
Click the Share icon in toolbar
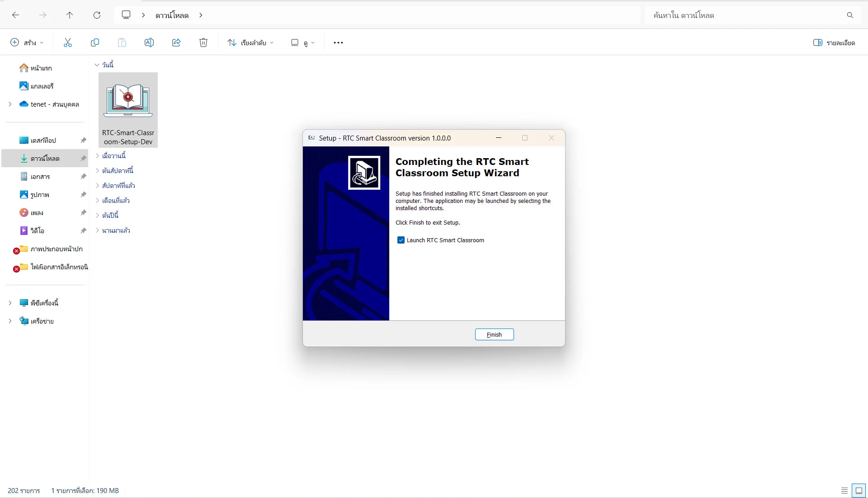click(x=176, y=42)
